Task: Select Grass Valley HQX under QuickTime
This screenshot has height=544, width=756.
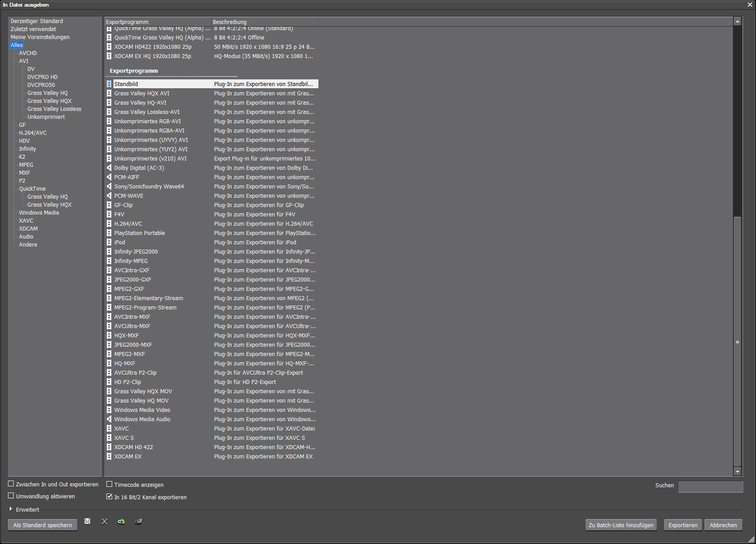Action: click(49, 205)
